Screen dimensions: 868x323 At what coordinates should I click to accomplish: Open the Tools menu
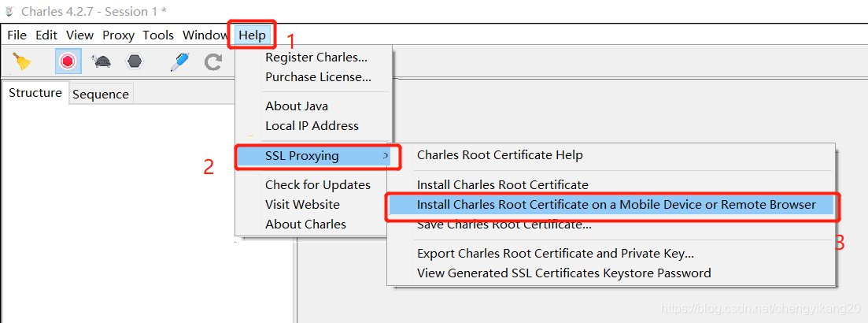point(157,35)
